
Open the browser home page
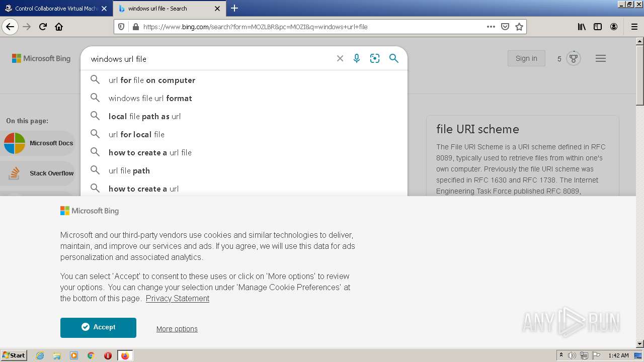pyautogui.click(x=59, y=27)
